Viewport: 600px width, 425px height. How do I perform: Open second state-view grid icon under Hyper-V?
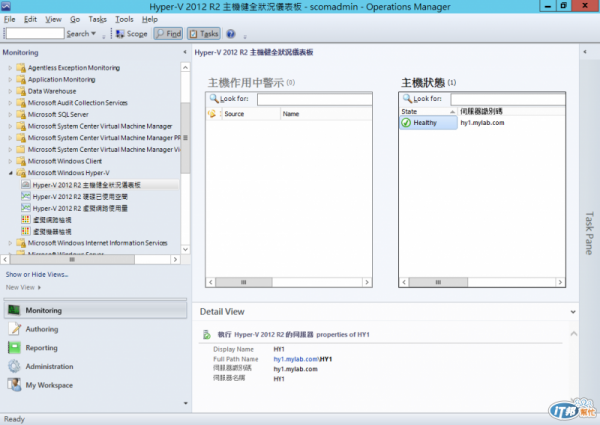point(26,231)
